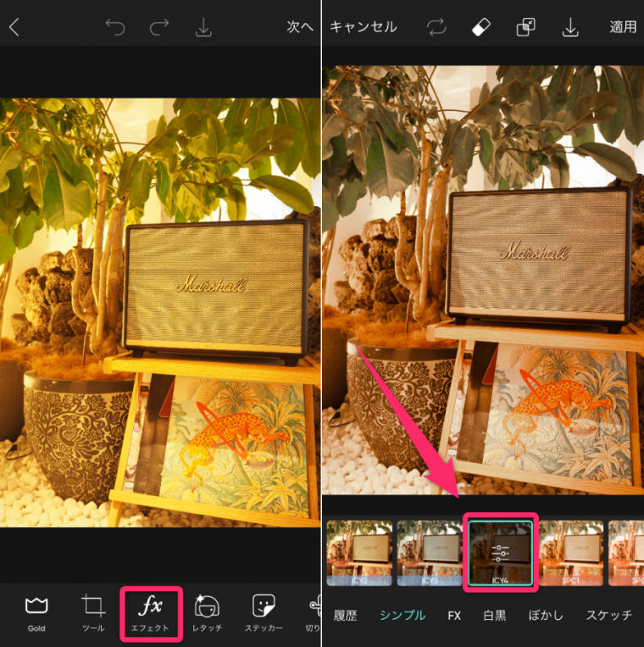Screen dimensions: 644x647
Task: Switch to the シンプル filter tab
Action: (x=402, y=616)
